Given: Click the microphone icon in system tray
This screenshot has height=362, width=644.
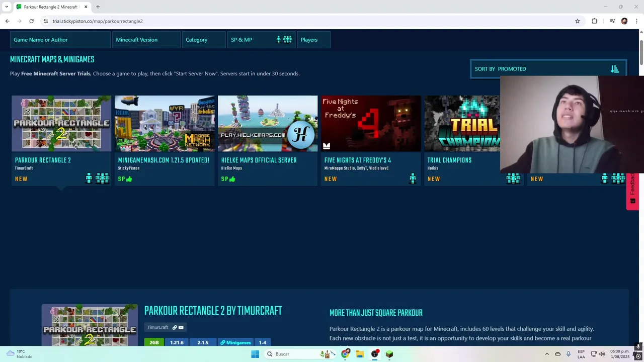Looking at the screenshot, I should [x=569, y=354].
